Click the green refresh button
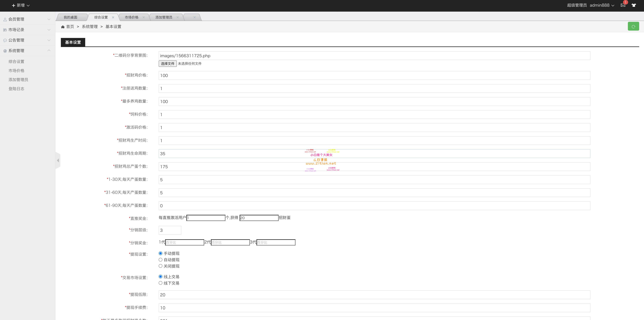The height and width of the screenshot is (320, 644). [x=633, y=26]
